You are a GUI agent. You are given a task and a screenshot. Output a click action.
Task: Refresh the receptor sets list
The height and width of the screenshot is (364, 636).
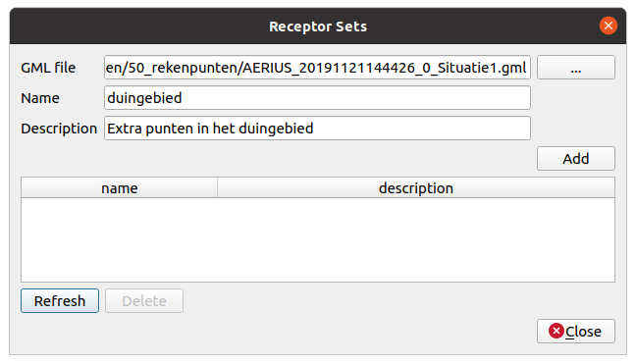click(x=60, y=301)
